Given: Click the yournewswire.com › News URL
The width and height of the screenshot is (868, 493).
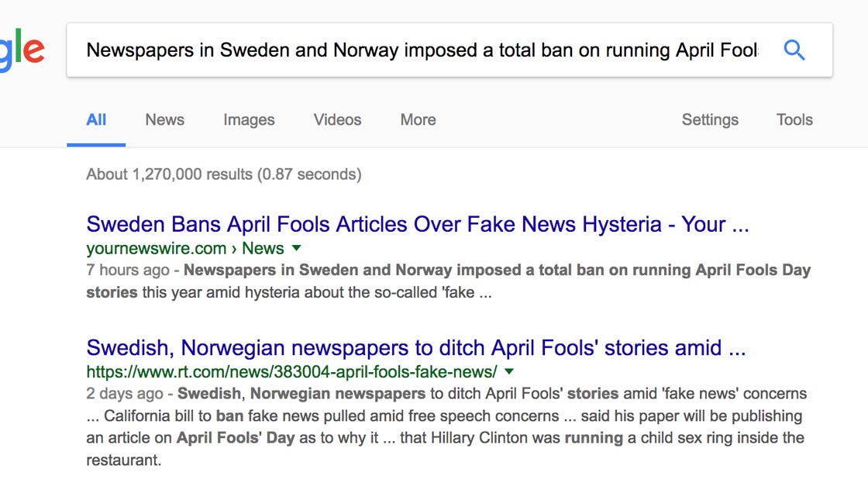Looking at the screenshot, I should point(185,248).
